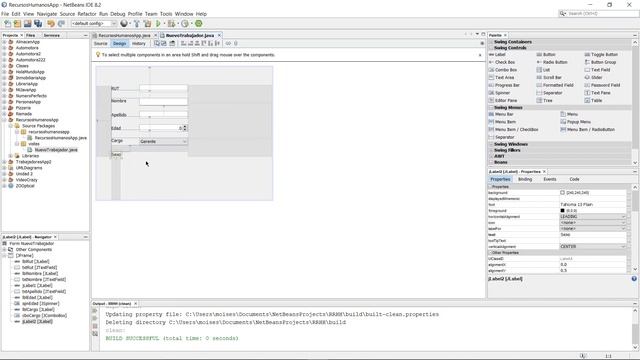Select the Combo Box palette component
The width and height of the screenshot is (640, 360).
502,70
